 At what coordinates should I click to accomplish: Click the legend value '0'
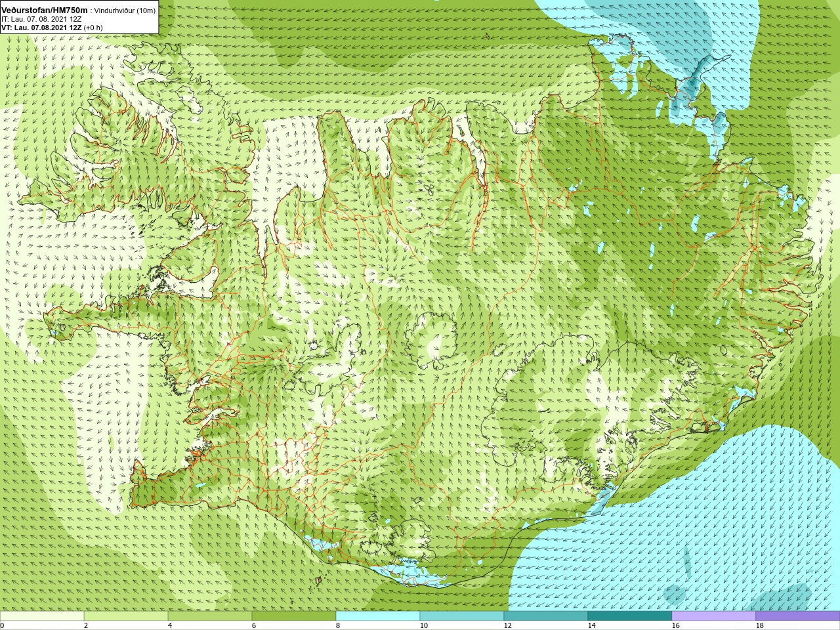pyautogui.click(x=2, y=625)
